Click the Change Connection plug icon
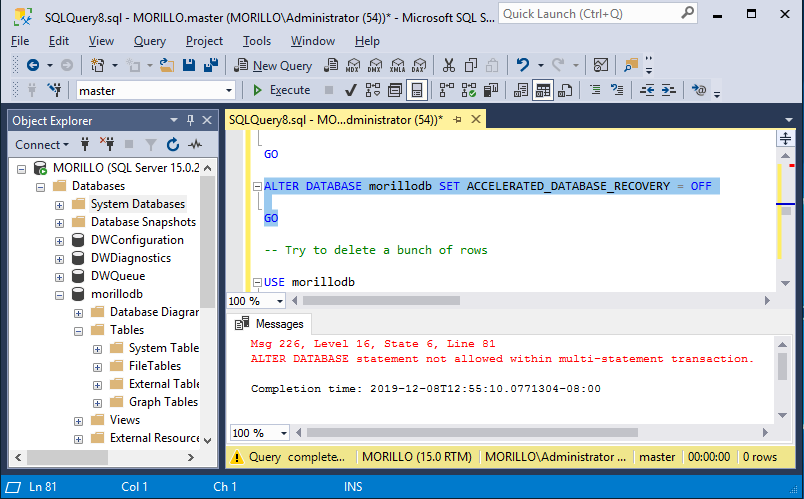 coord(54,91)
